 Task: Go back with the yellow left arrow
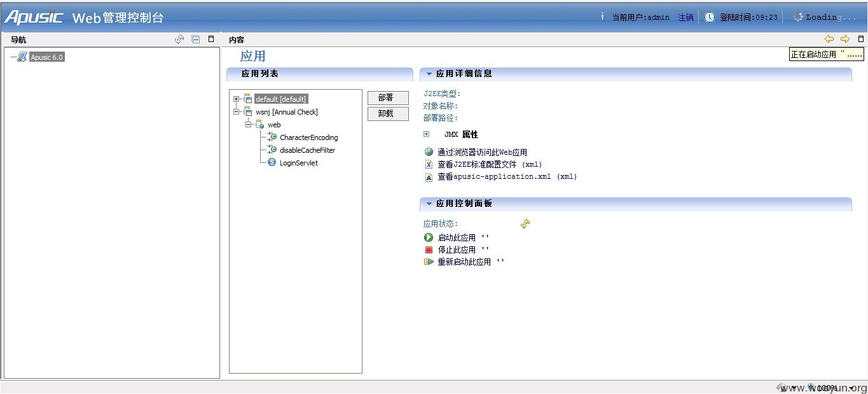[829, 39]
